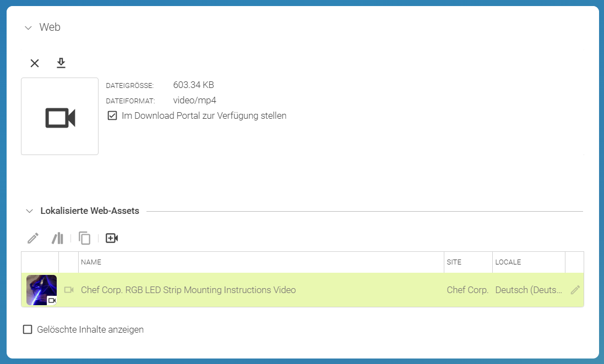Screen dimensions: 604x364
Task: Click the Deutsch locale cell
Action: 529,290
